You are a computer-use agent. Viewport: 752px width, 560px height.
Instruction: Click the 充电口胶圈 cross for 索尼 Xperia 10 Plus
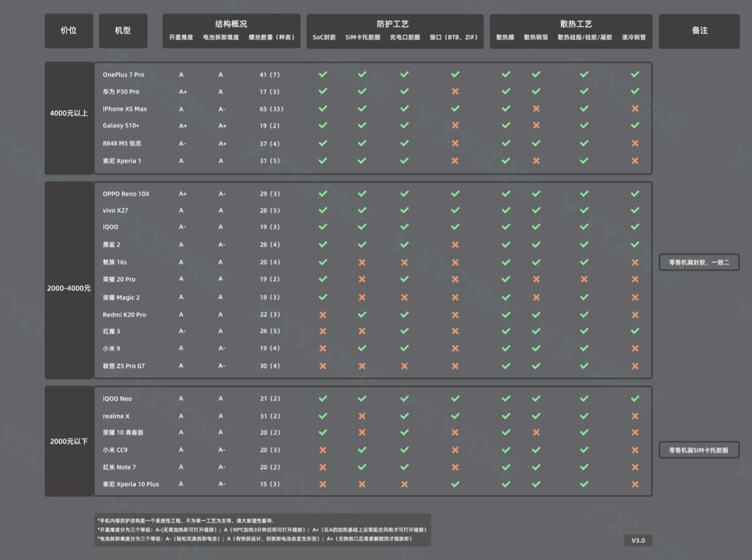click(405, 484)
